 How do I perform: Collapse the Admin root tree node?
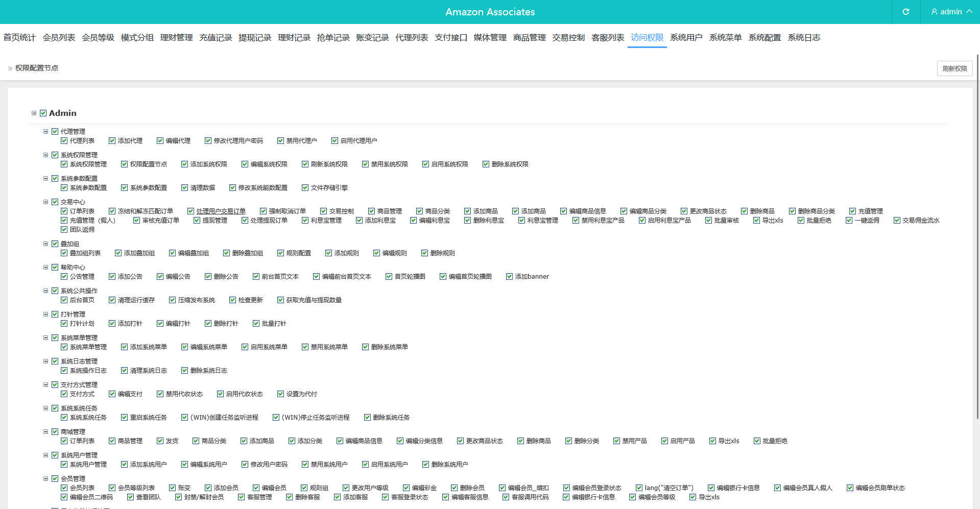pos(34,113)
